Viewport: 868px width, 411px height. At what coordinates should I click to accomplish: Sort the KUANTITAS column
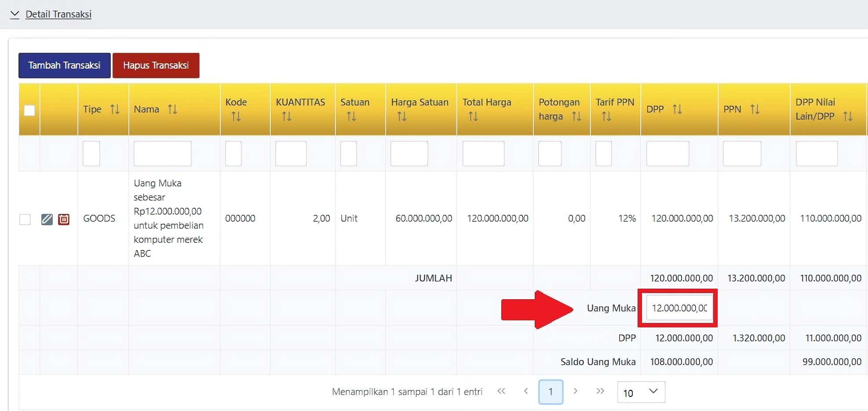tap(287, 117)
